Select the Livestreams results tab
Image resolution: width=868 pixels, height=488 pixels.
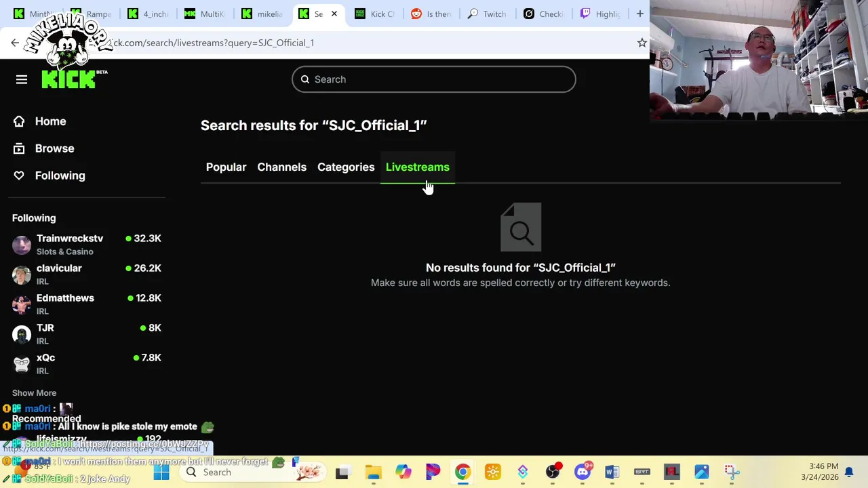(418, 167)
